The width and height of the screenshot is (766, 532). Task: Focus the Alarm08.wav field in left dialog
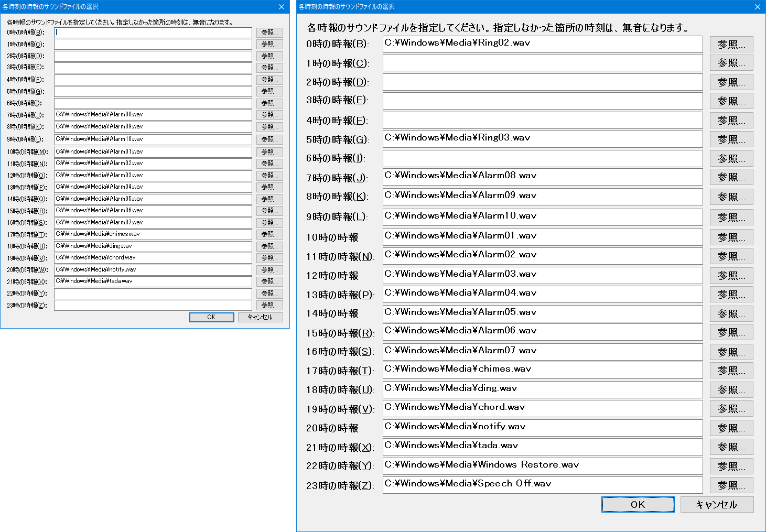click(x=153, y=115)
